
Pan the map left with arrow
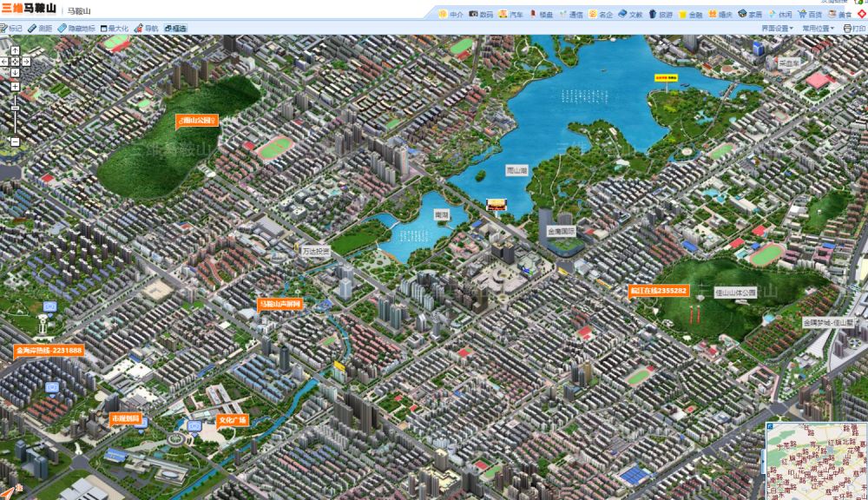coord(4,62)
